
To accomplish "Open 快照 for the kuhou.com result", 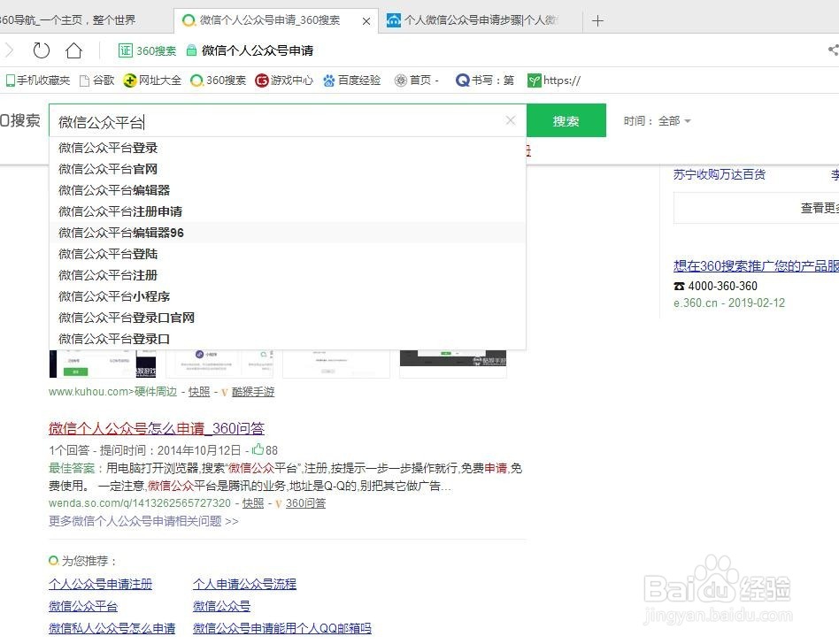I will point(199,392).
